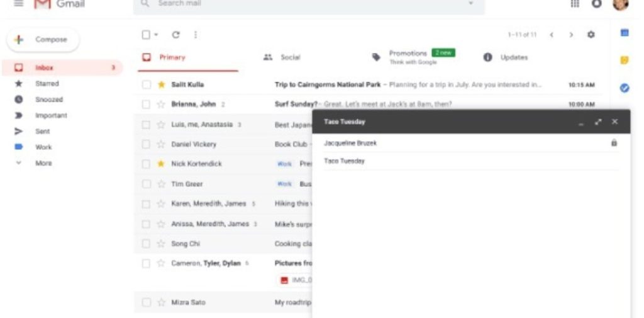Tick the Tim Greer email checkbox
This screenshot has height=318, width=644.
(146, 184)
